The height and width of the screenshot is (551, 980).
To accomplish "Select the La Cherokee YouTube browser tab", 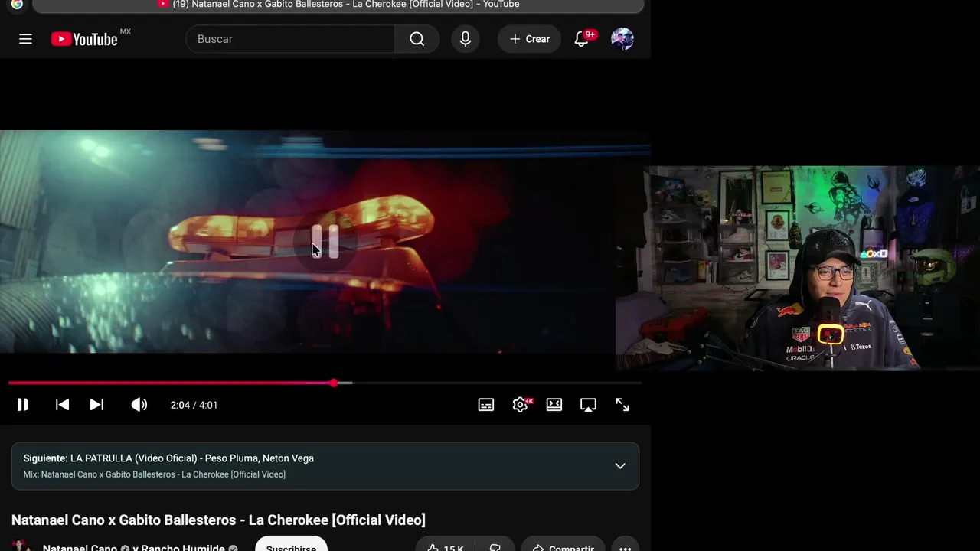I will coord(338,5).
